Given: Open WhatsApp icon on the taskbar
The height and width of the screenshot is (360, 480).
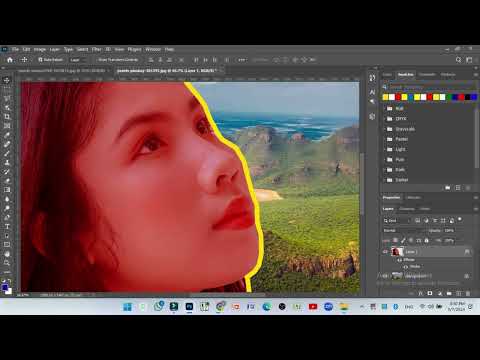Looking at the screenshot, I should coord(158,306).
